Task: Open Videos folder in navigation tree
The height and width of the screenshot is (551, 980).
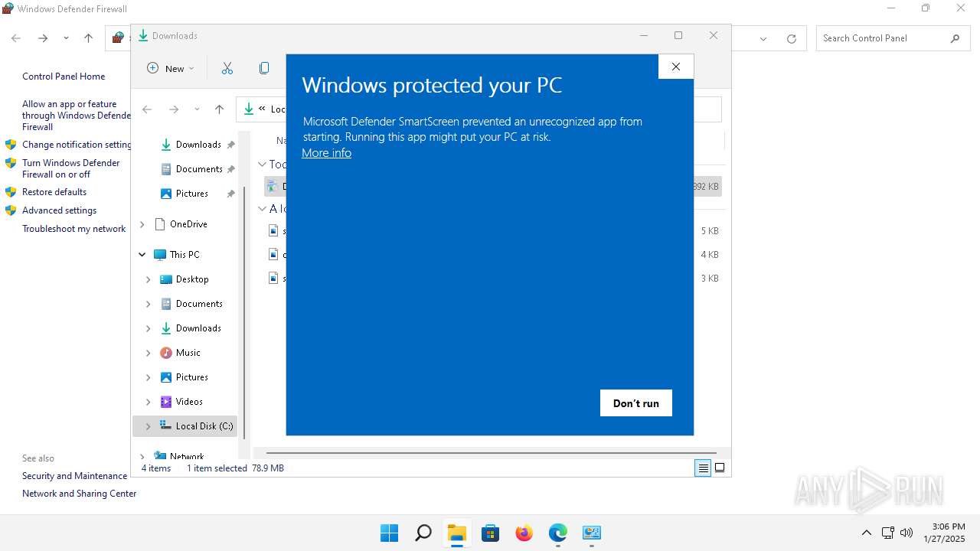Action: click(181, 402)
